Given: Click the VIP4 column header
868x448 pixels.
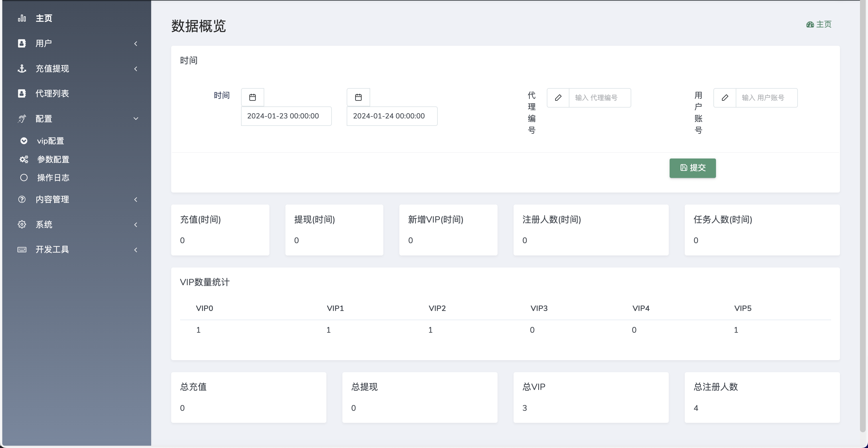Looking at the screenshot, I should (641, 308).
